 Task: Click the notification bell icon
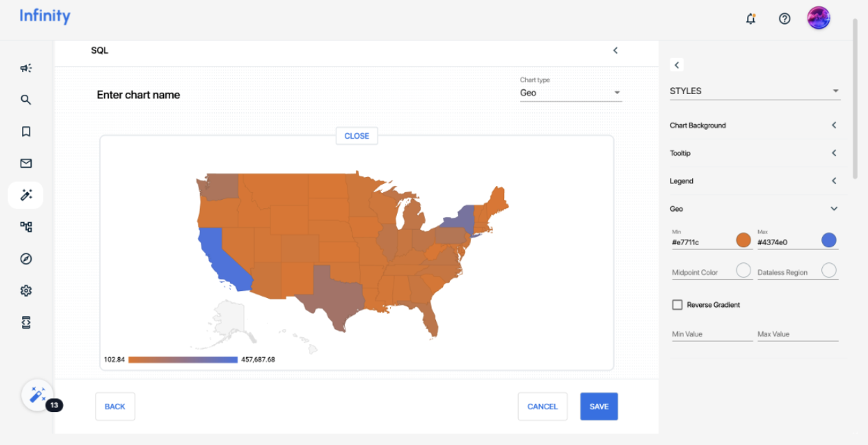pos(751,19)
